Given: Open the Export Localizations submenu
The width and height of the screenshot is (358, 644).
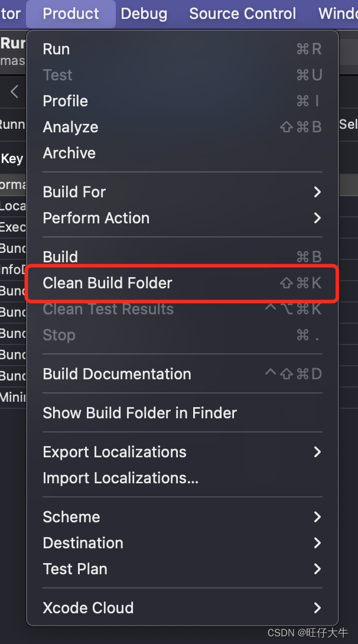Looking at the screenshot, I should tap(115, 451).
